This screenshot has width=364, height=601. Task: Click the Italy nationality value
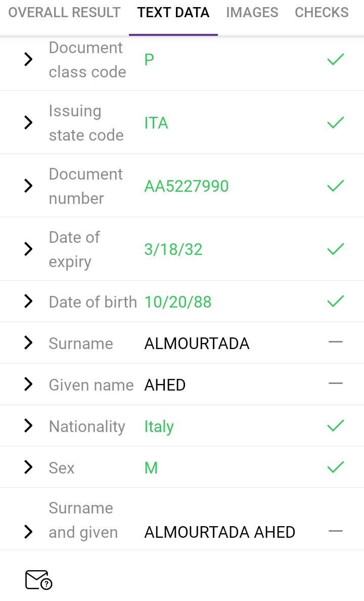[x=159, y=426]
